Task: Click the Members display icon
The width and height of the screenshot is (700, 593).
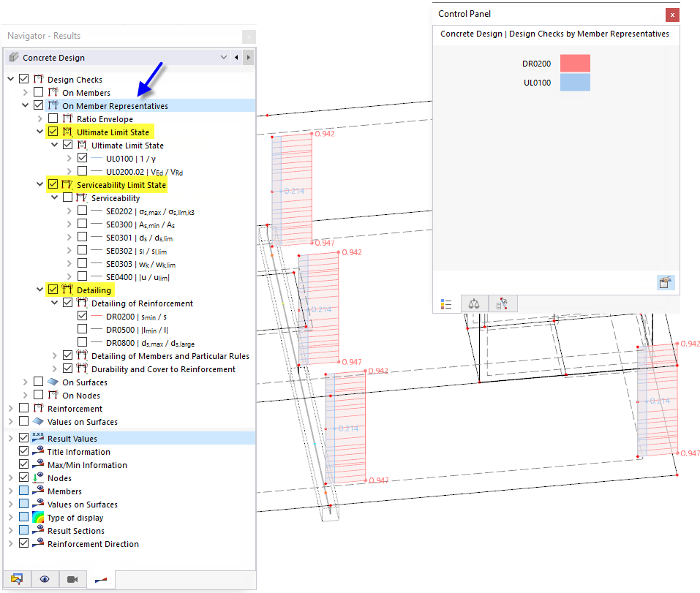Action: click(38, 491)
